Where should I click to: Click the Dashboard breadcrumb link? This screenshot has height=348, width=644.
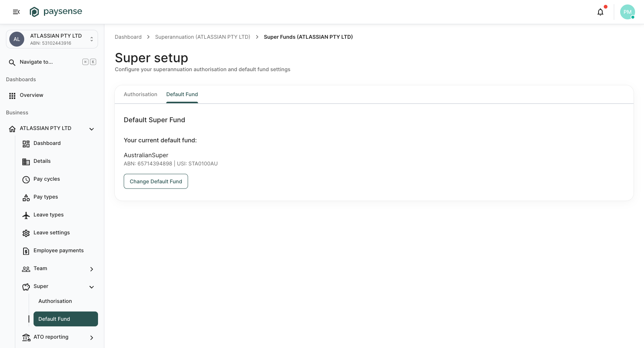[128, 37]
